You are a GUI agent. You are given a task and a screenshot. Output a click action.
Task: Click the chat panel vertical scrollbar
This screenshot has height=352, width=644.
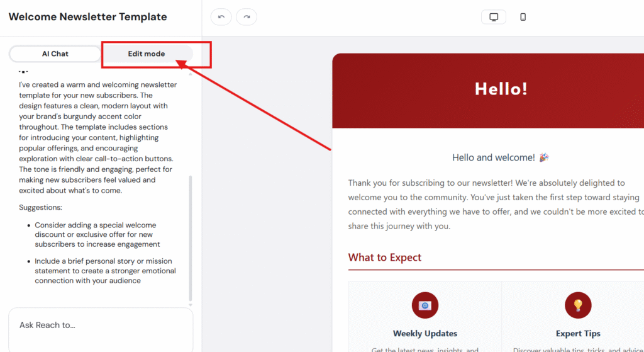[191, 239]
